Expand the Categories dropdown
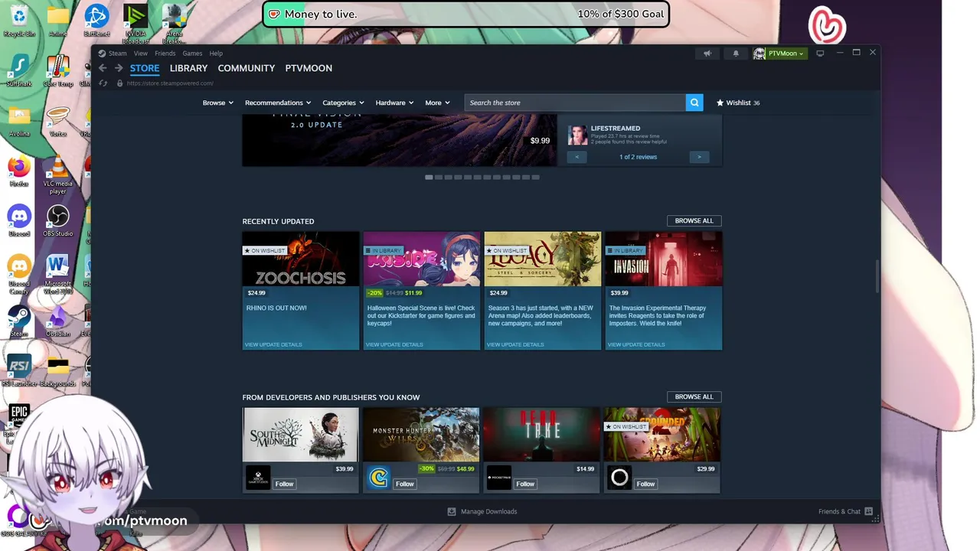This screenshot has height=551, width=980. 343,103
